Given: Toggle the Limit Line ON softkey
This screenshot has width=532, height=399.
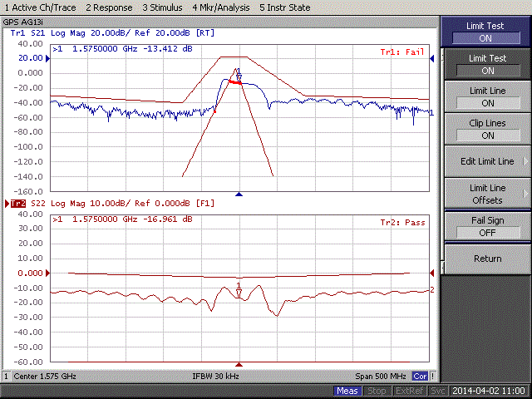Looking at the screenshot, I should pos(487,96).
